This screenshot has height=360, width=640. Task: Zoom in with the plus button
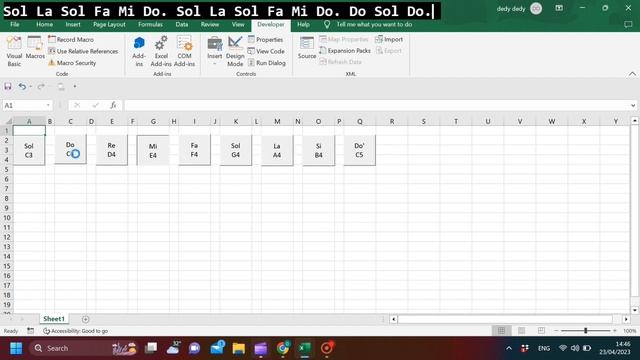click(615, 331)
